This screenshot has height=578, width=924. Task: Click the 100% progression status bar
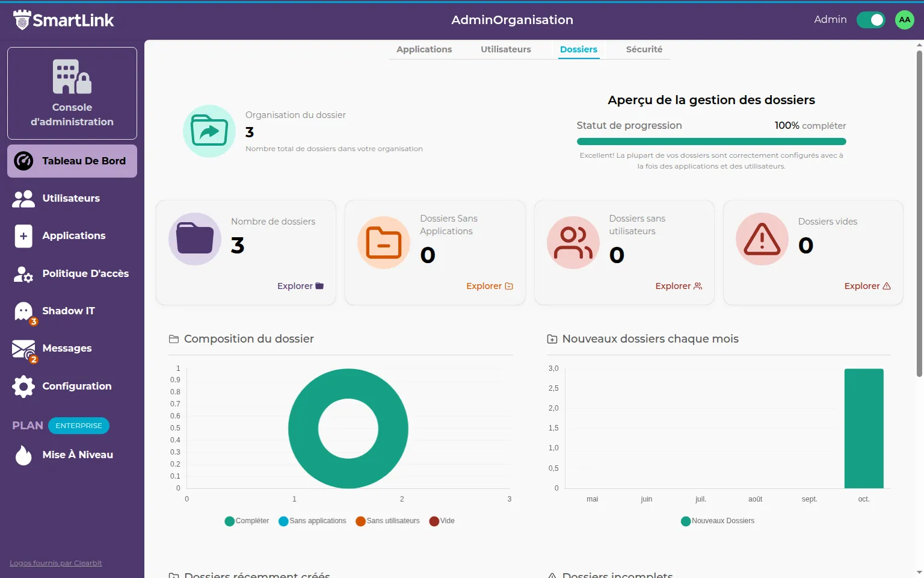click(x=711, y=141)
